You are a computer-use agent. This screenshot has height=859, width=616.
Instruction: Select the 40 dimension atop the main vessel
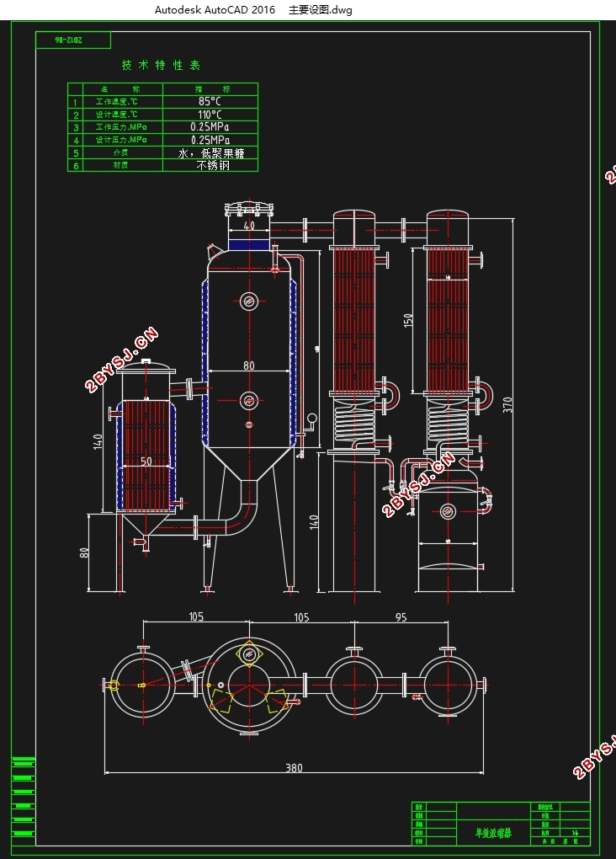click(x=248, y=226)
